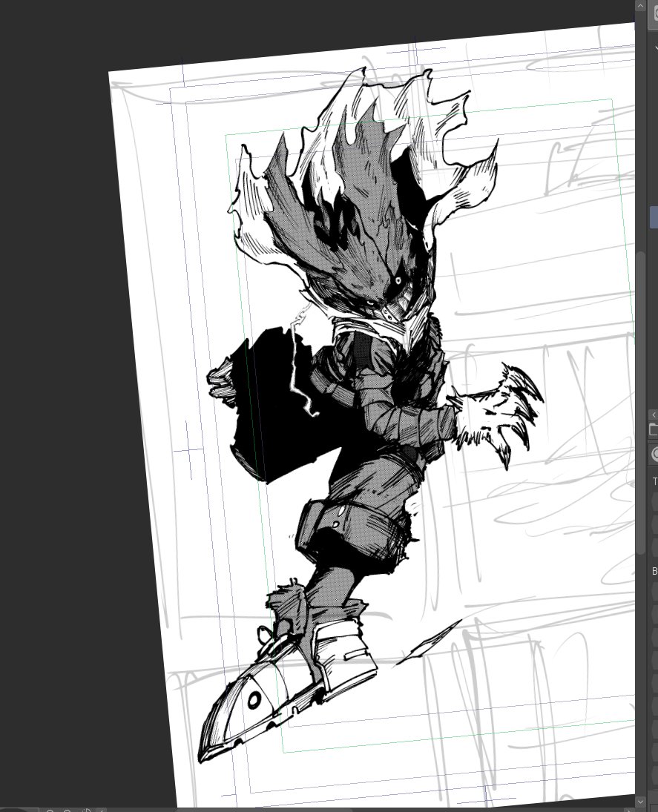Click the canvas vertical scrollbar thumb
The height and width of the screenshot is (812, 658).
point(641,404)
